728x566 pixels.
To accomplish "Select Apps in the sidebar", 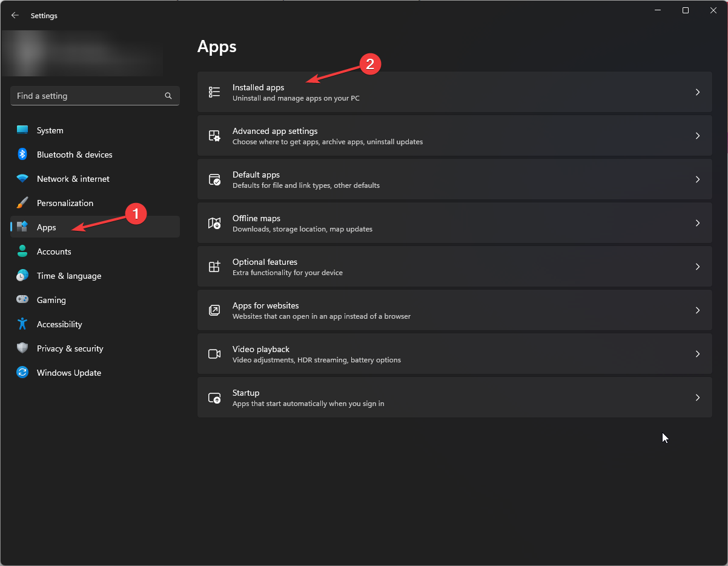I will [45, 227].
